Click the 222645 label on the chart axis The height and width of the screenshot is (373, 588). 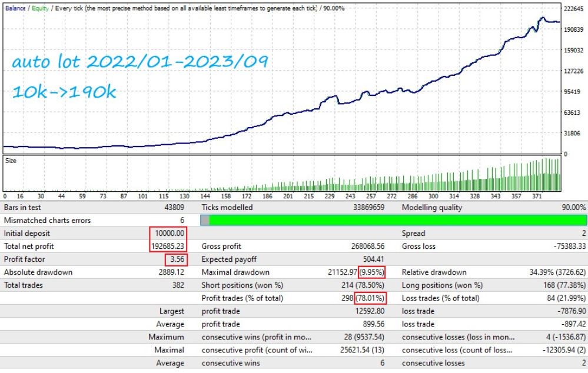(574, 9)
